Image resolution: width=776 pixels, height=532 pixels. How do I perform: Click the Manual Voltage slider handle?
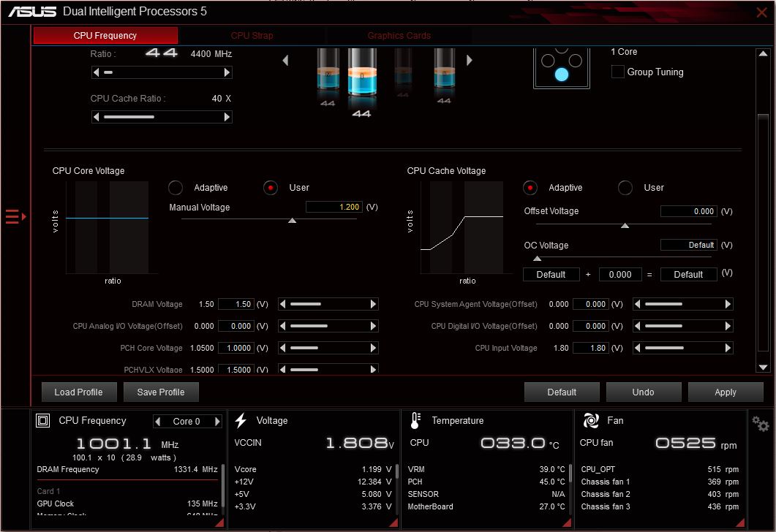click(x=293, y=221)
